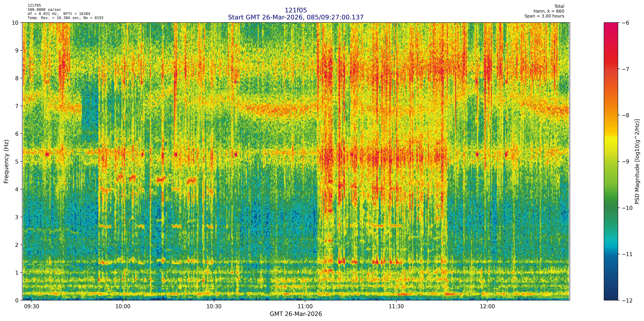This screenshot has width=644, height=321.
Task: Click the 10:00 time axis tick label
Action: (x=123, y=307)
